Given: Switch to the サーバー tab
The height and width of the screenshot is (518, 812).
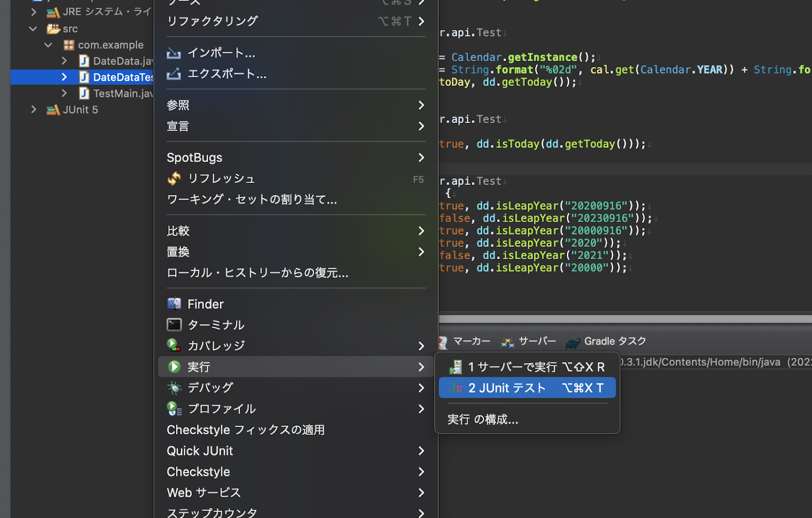Looking at the screenshot, I should (x=537, y=341).
